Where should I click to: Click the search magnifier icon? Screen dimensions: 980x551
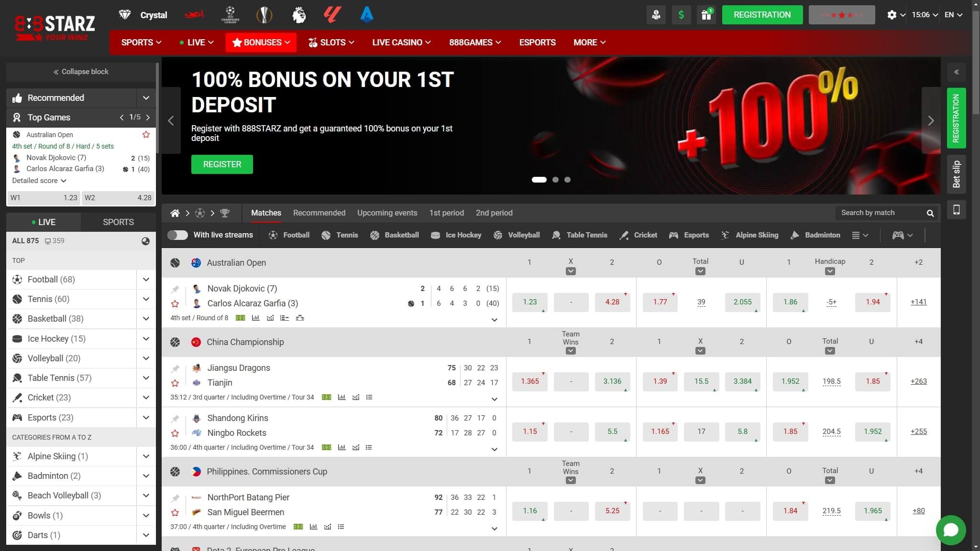(x=930, y=213)
